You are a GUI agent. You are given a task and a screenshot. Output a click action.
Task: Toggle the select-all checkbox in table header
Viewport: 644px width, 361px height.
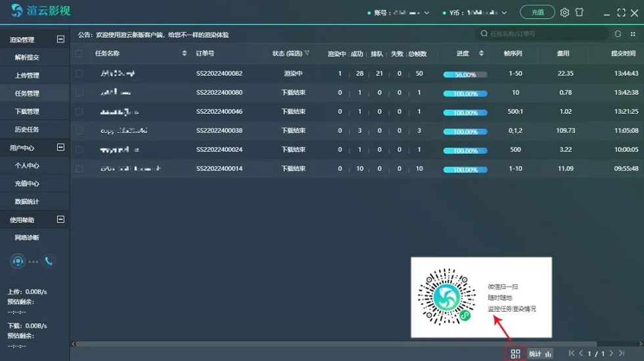tap(80, 54)
